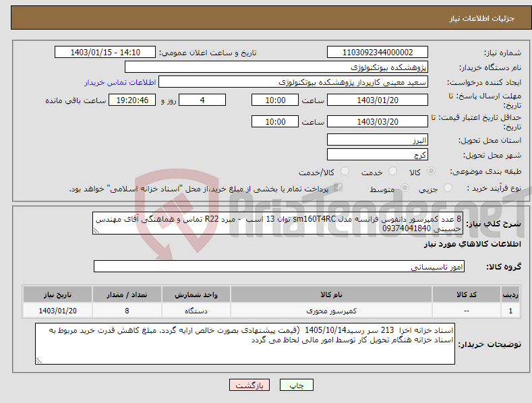Click the announcement date field 1403/01/15 - 14:10
Screen dimensions: 532x403
coord(105,53)
